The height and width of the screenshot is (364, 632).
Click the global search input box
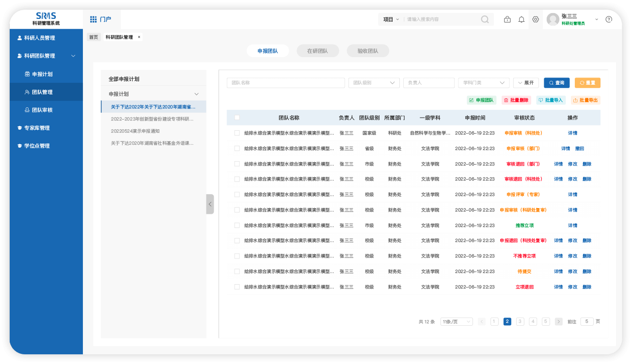(442, 19)
